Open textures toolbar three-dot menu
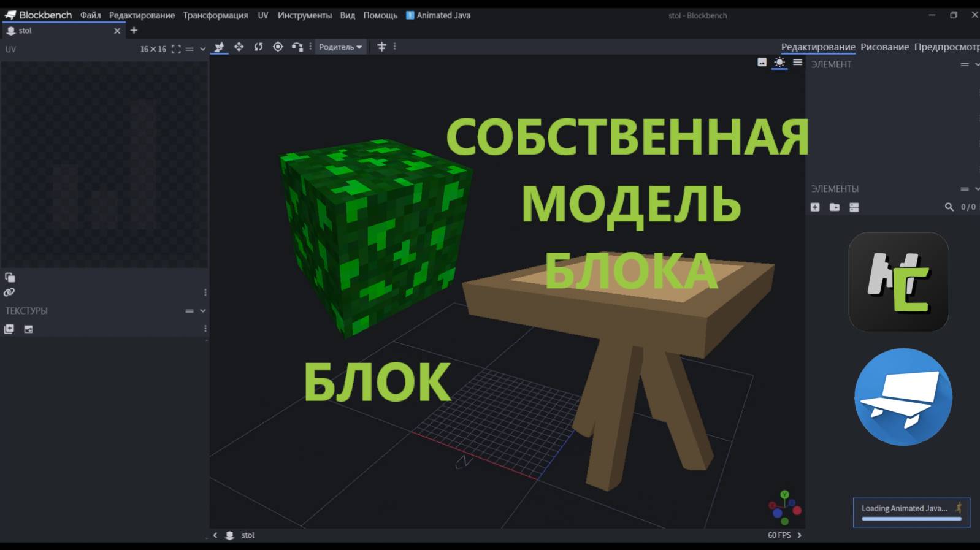 tap(205, 329)
